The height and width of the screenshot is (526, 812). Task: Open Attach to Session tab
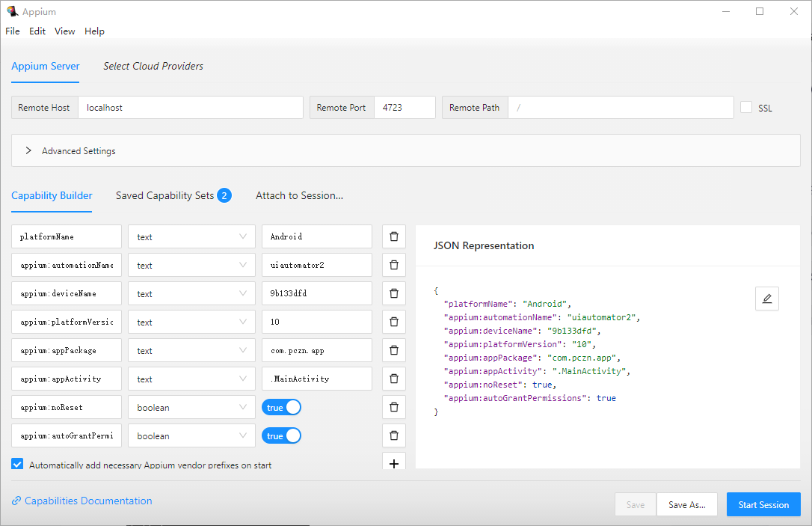(299, 195)
